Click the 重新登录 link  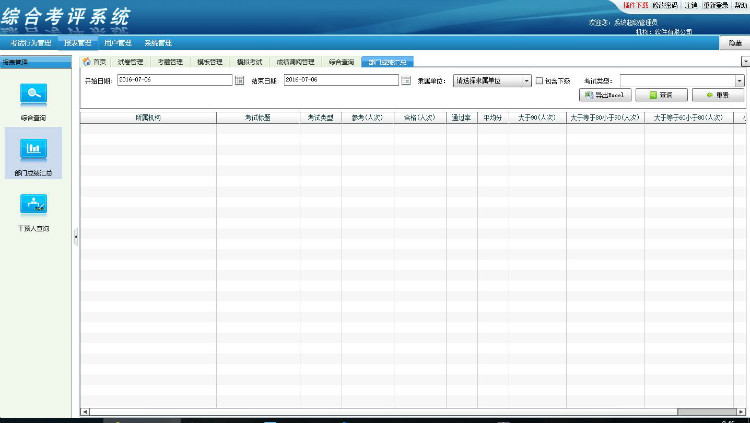pos(716,5)
